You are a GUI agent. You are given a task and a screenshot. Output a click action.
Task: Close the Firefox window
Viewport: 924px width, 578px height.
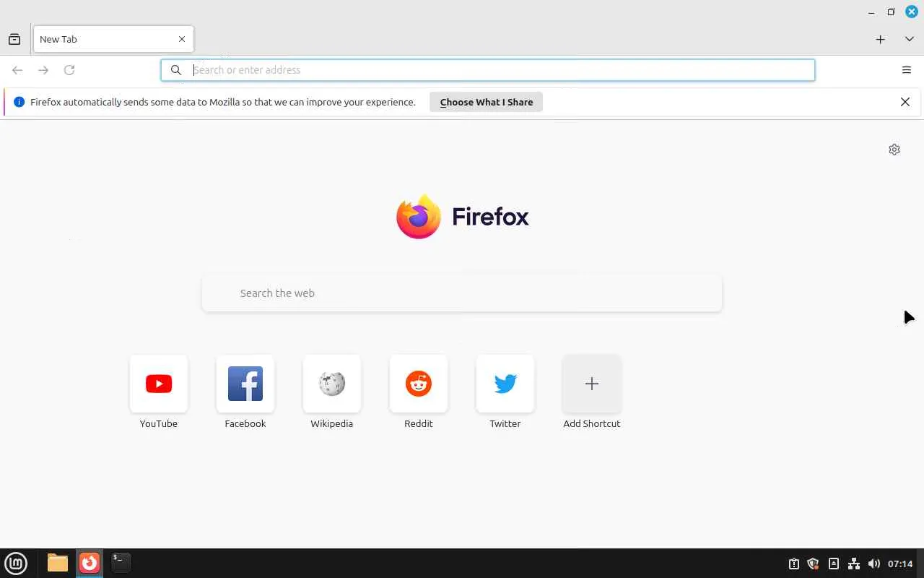pyautogui.click(x=912, y=12)
